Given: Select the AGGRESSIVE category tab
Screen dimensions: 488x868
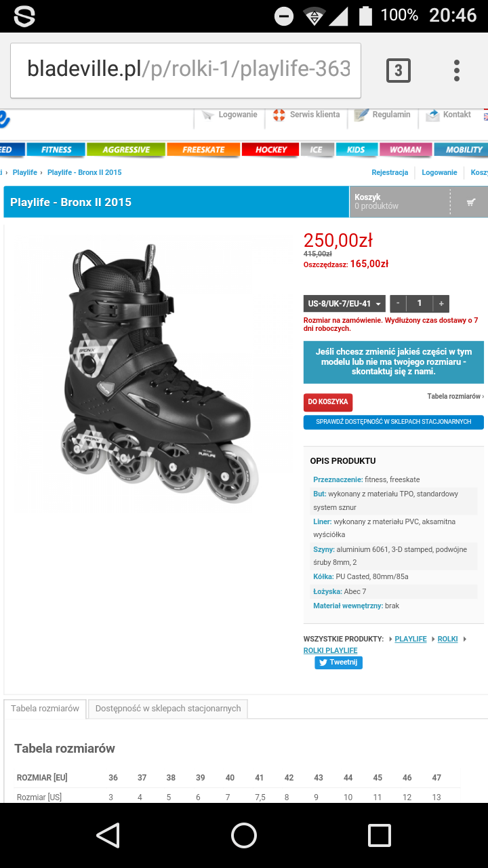Looking at the screenshot, I should [x=126, y=150].
